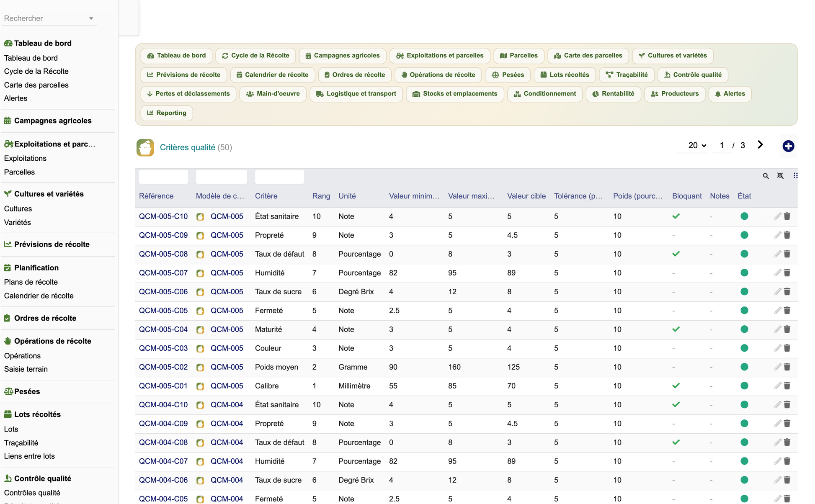This screenshot has width=815, height=504.
Task: Open Exploitations in sidebar
Action: pos(25,158)
